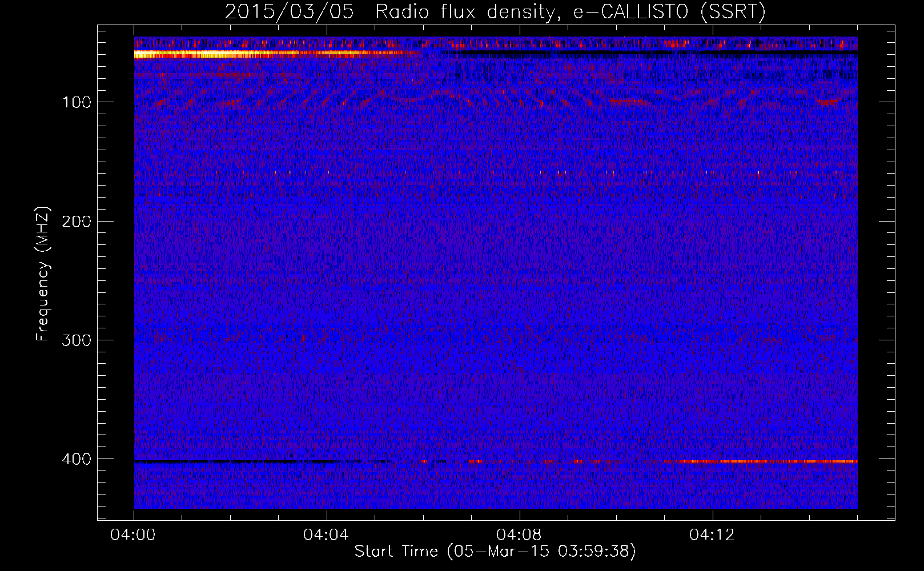This screenshot has width=924, height=571.
Task: Click the '04:08' time tick label
Action: coord(519,535)
